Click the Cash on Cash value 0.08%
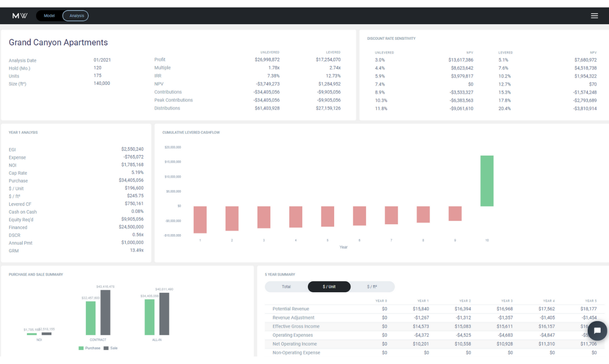 (x=138, y=211)
